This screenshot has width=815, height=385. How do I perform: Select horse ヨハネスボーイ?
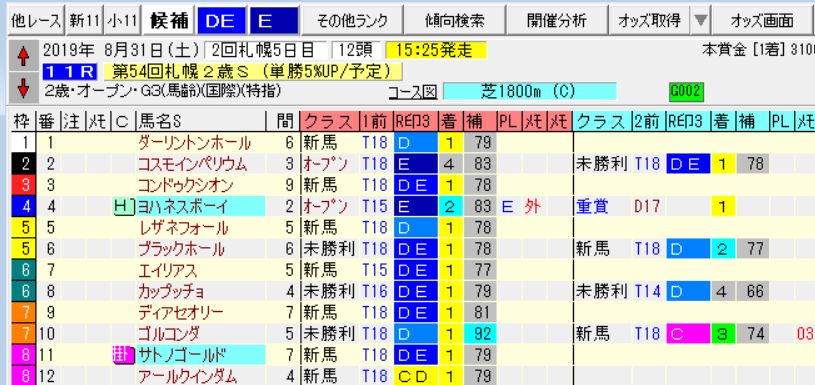coord(201,207)
